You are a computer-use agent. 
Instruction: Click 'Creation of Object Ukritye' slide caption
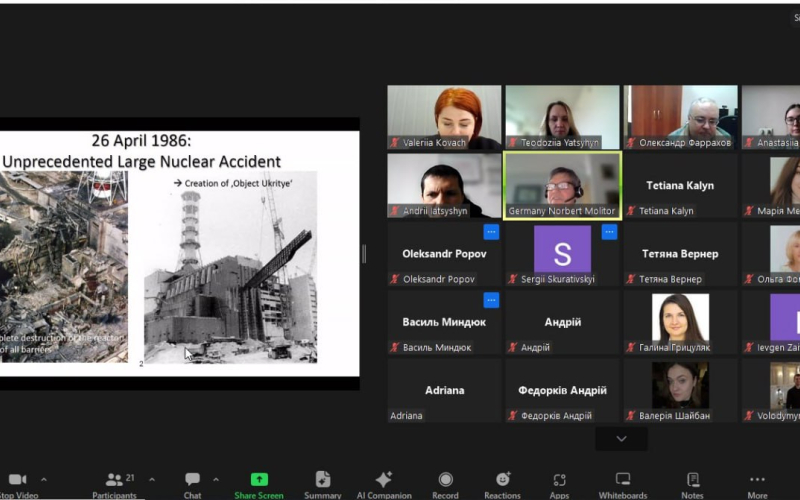pos(233,183)
